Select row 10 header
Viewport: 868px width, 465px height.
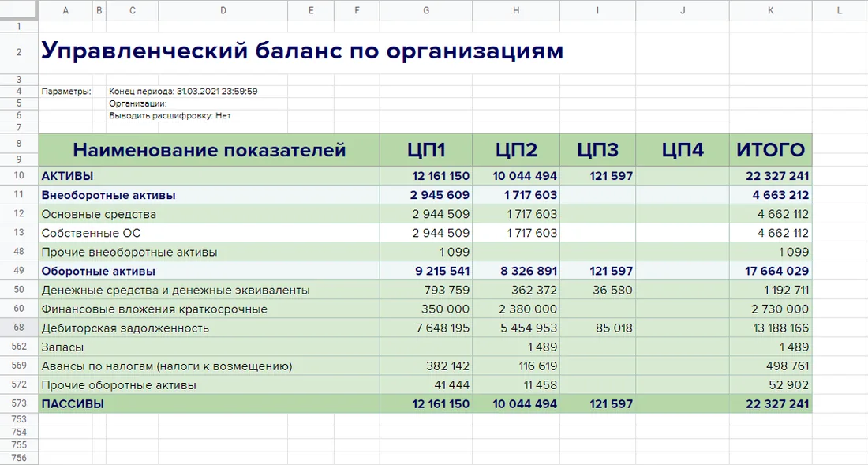point(19,175)
